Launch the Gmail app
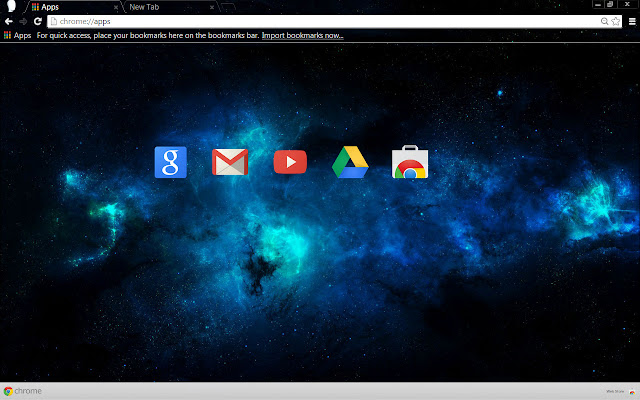Screen dimensions: 640x400 [x=230, y=162]
